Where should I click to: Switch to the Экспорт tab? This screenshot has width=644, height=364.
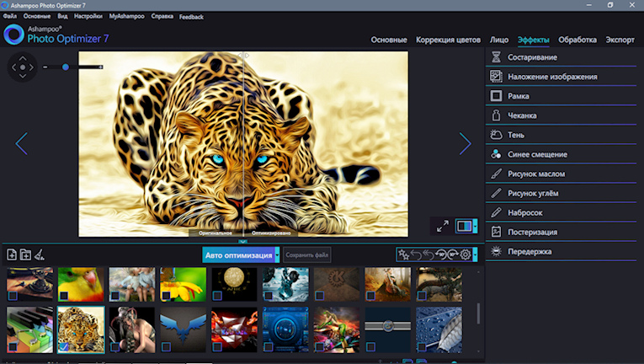click(620, 40)
